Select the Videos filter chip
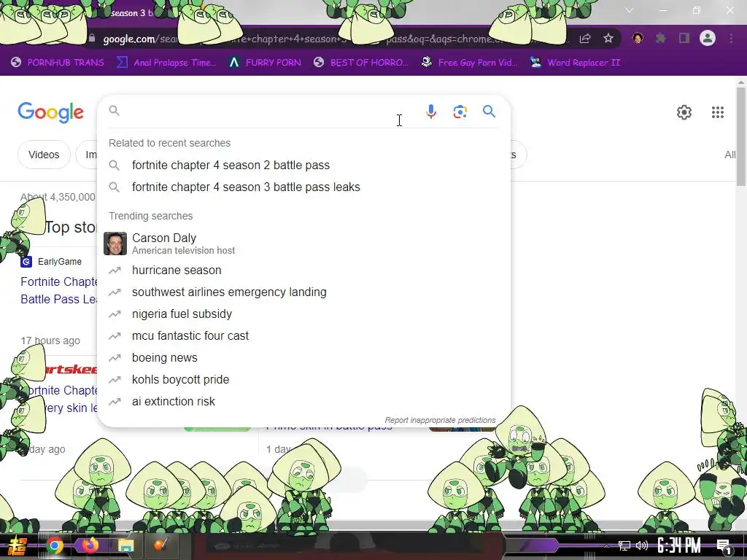The image size is (747, 560). [44, 155]
